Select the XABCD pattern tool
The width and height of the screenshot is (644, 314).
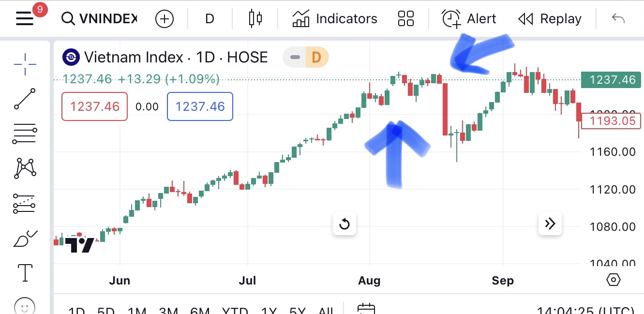(x=25, y=168)
